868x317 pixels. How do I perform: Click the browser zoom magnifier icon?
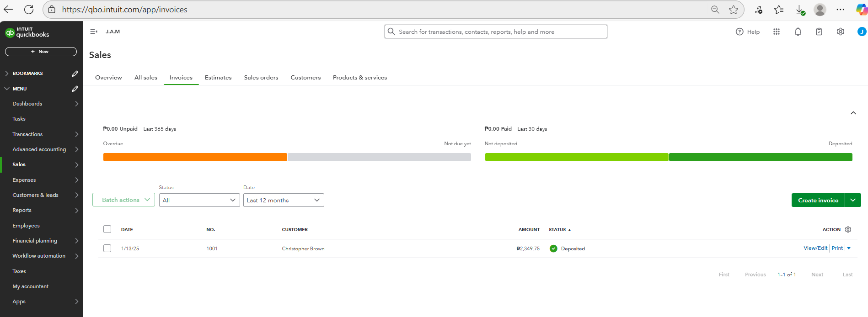tap(715, 10)
